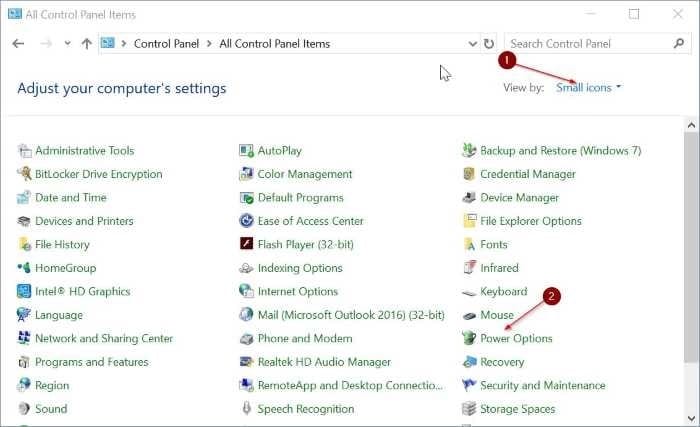Click the Default Programs icon
The width and height of the screenshot is (700, 427).
pos(246,197)
